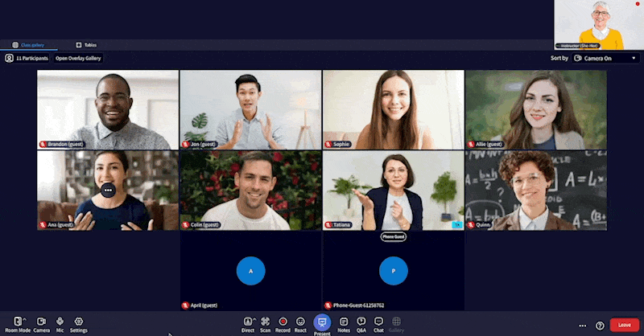This screenshot has width=644, height=336.
Task: Open the Chat panel
Action: click(x=378, y=322)
